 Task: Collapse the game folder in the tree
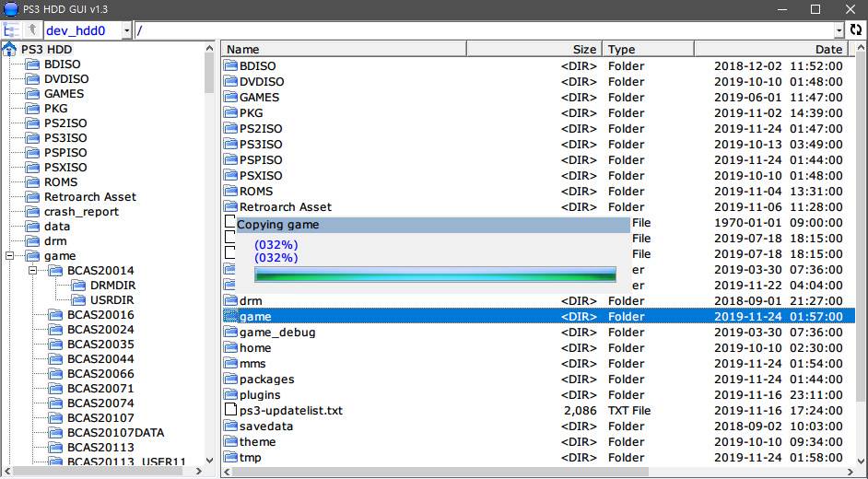(10, 256)
